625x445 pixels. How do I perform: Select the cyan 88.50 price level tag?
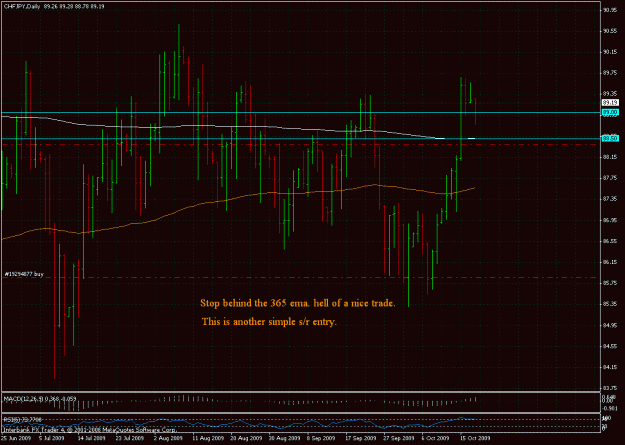pyautogui.click(x=610, y=138)
